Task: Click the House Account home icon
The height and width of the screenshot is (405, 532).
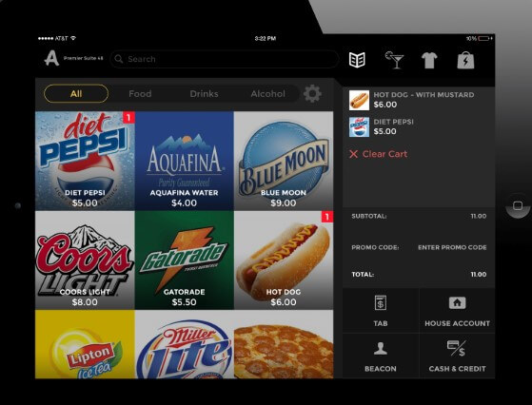Action: [x=457, y=302]
